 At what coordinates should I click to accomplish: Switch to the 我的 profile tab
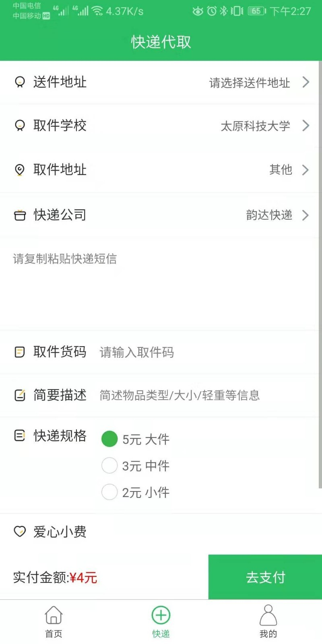[268, 622]
